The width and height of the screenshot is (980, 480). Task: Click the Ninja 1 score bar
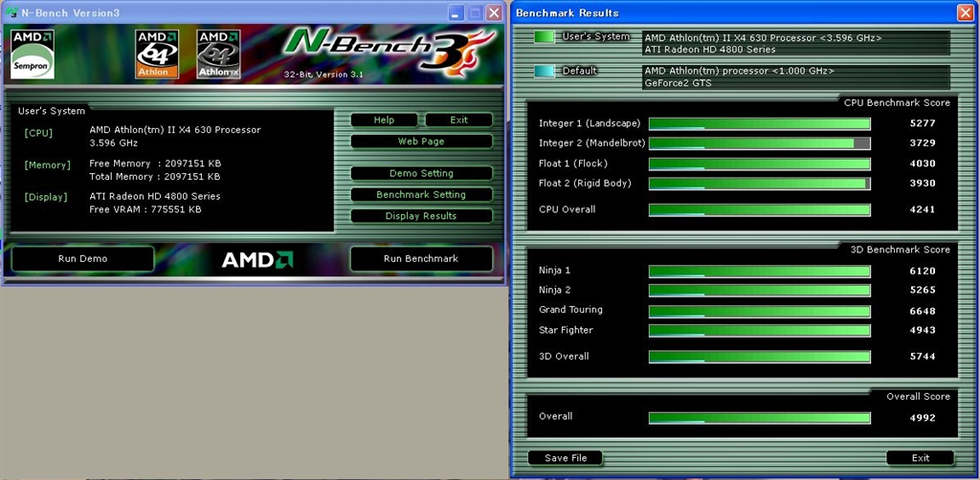[759, 271]
